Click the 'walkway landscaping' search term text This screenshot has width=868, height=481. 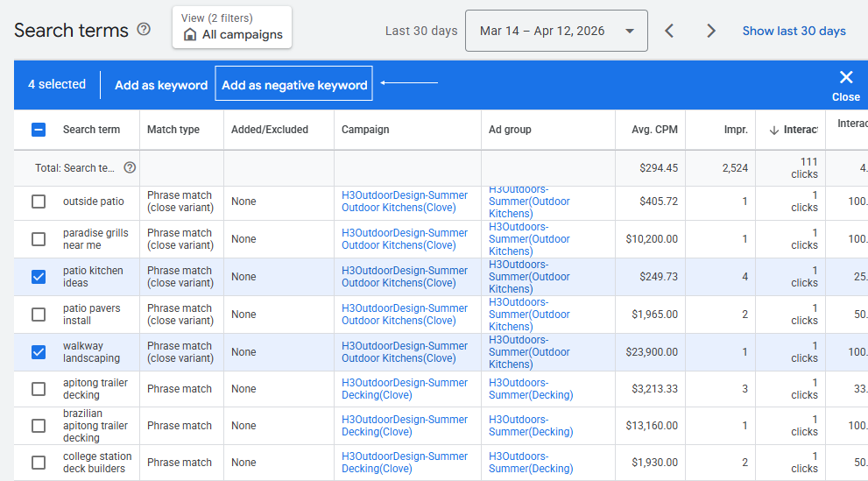pos(91,352)
